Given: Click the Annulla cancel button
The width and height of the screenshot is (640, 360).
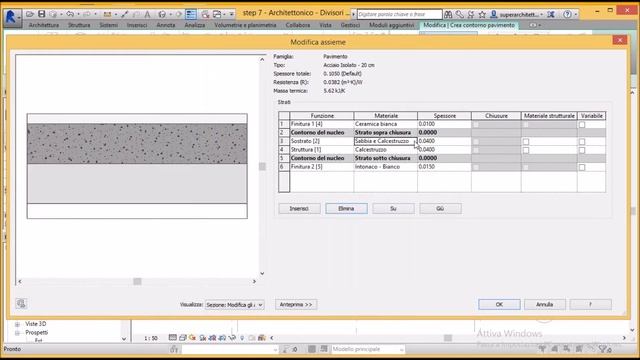Looking at the screenshot, I should 544,304.
